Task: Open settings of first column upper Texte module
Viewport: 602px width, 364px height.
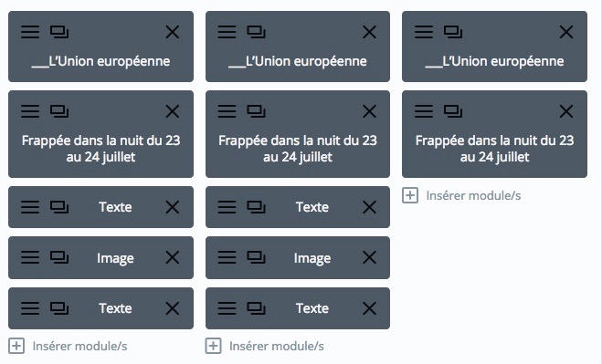Action: click(x=30, y=207)
